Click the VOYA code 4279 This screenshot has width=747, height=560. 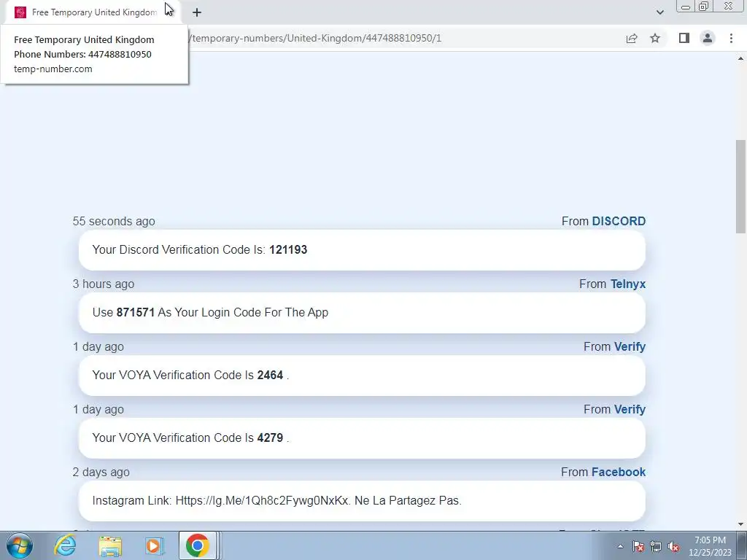[270, 438]
